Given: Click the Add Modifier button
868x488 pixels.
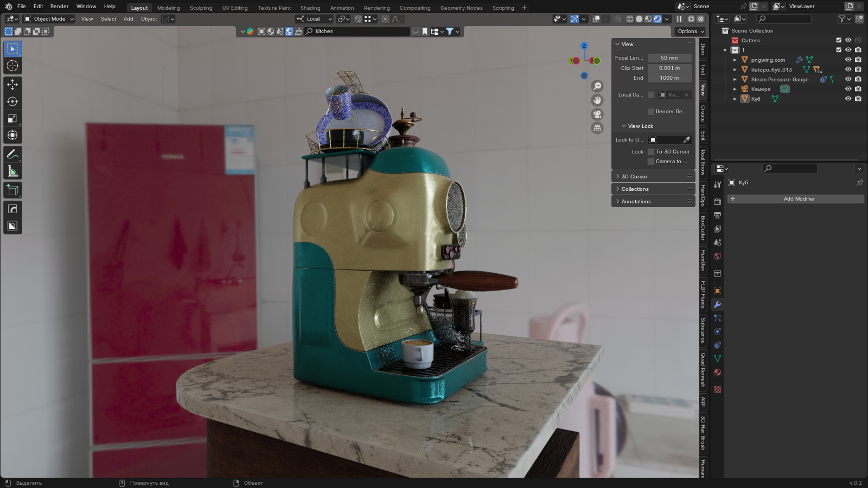Looking at the screenshot, I should (799, 199).
